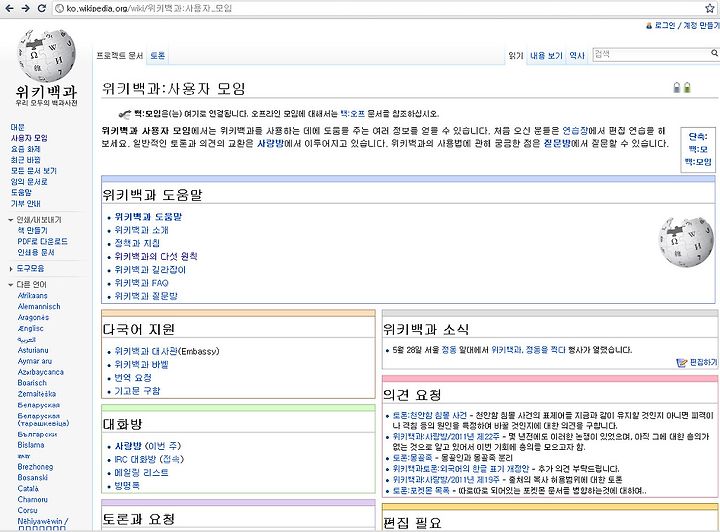Open 위키백과 FAQ link
The height and width of the screenshot is (532, 720).
141,283
